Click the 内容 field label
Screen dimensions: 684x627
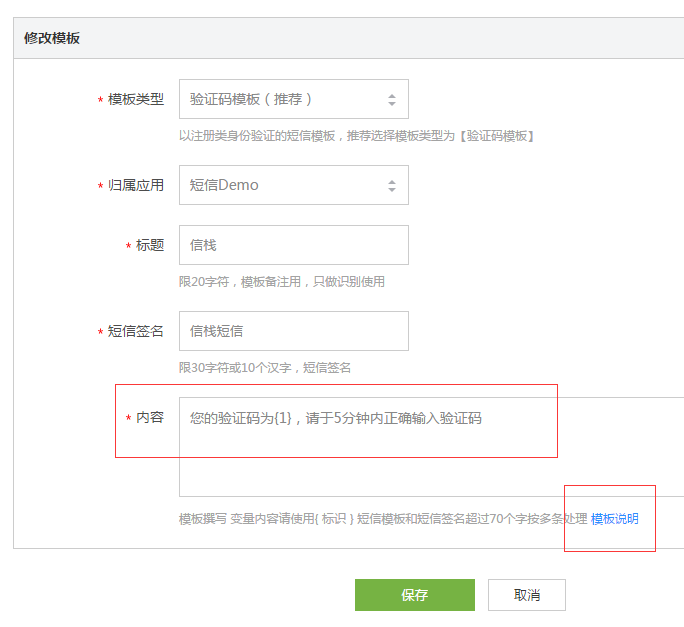point(150,418)
